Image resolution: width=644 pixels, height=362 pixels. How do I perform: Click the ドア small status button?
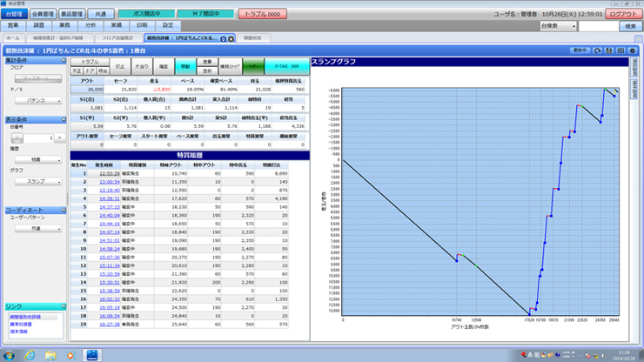[90, 70]
